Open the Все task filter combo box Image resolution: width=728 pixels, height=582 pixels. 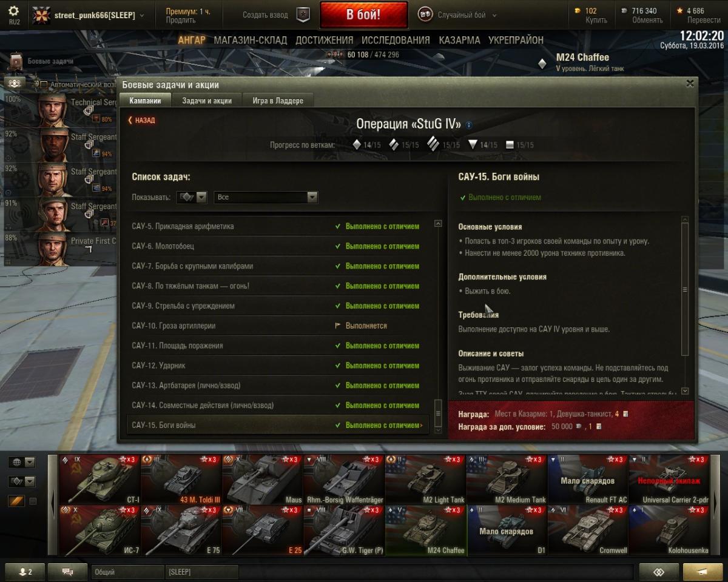tap(266, 197)
